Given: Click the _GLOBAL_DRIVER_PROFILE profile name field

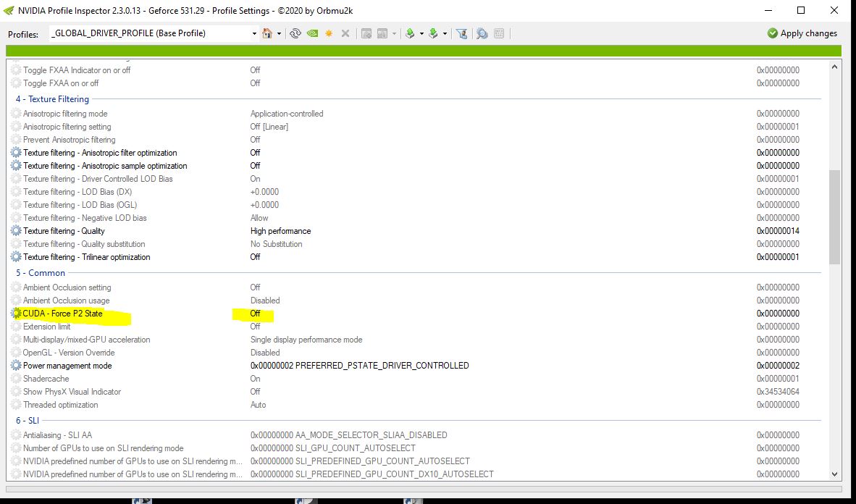Looking at the screenshot, I should point(150,33).
